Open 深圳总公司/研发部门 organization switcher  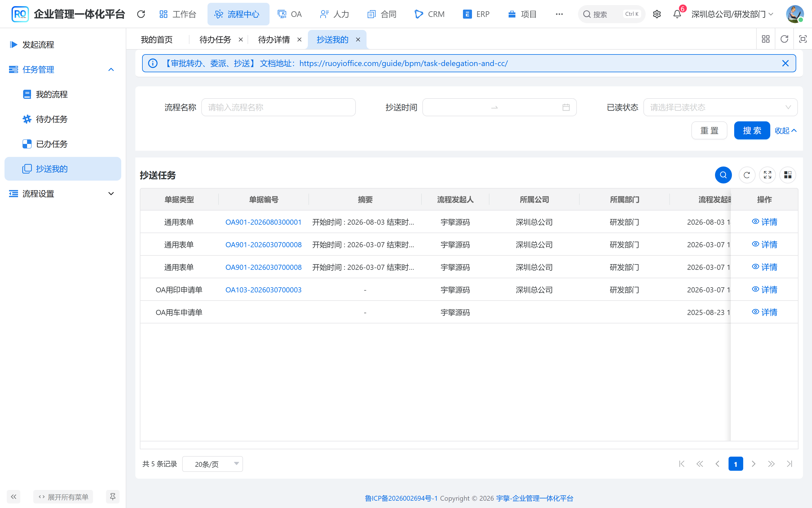[732, 14]
